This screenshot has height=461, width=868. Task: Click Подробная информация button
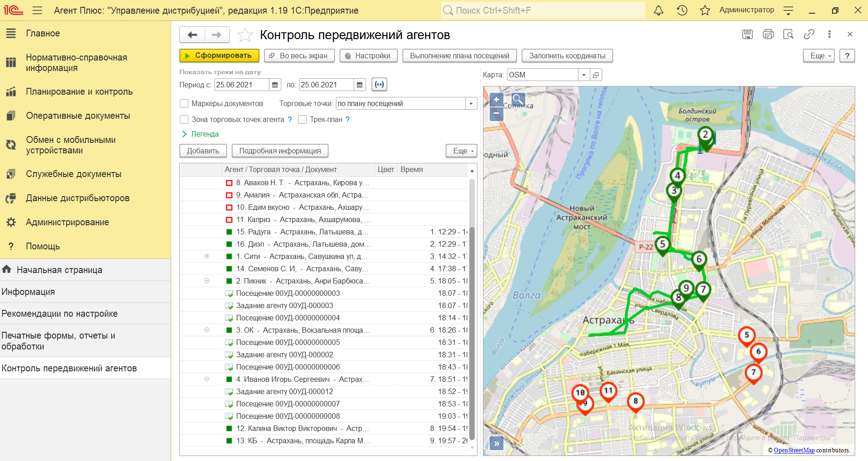click(x=280, y=151)
